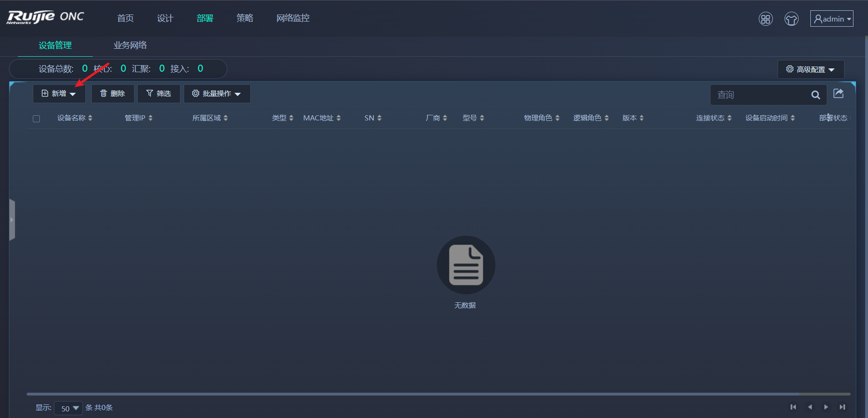Sort by 型号 column arrows
The height and width of the screenshot is (418, 868).
pyautogui.click(x=482, y=118)
